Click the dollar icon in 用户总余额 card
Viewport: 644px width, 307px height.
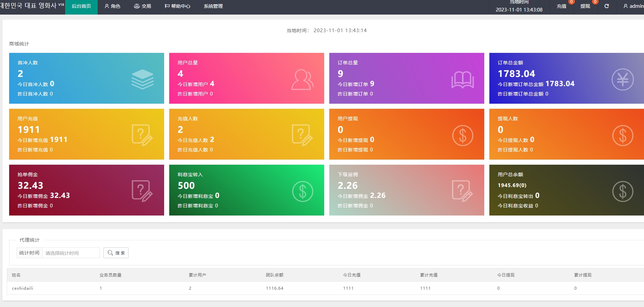622,191
